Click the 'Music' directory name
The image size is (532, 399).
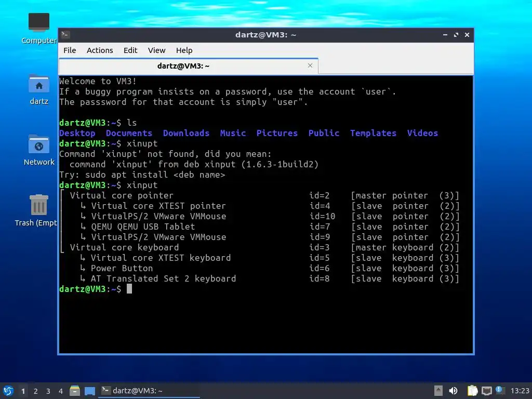pyautogui.click(x=233, y=133)
